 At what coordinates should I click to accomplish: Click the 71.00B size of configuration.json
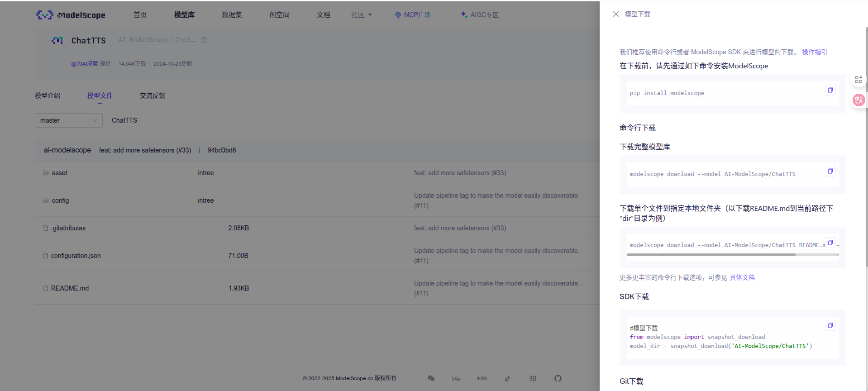tap(238, 256)
